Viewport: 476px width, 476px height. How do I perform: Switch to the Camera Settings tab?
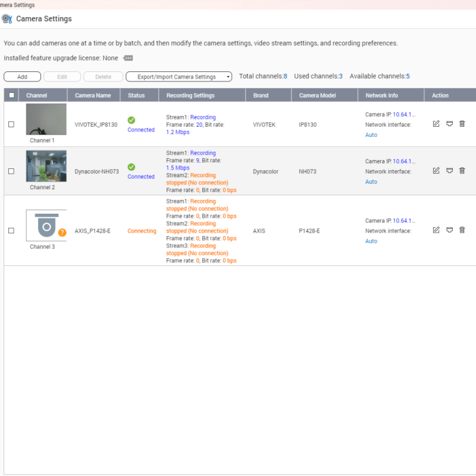point(18,5)
